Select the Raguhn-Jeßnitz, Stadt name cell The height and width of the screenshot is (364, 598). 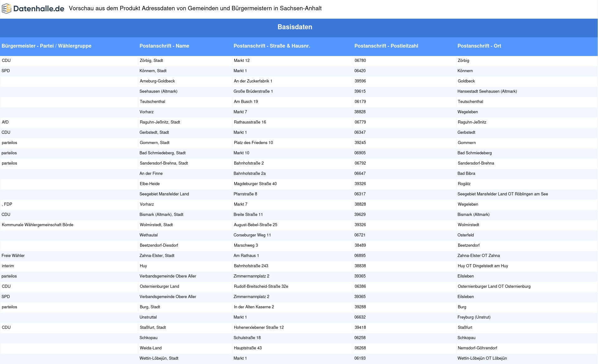[160, 122]
